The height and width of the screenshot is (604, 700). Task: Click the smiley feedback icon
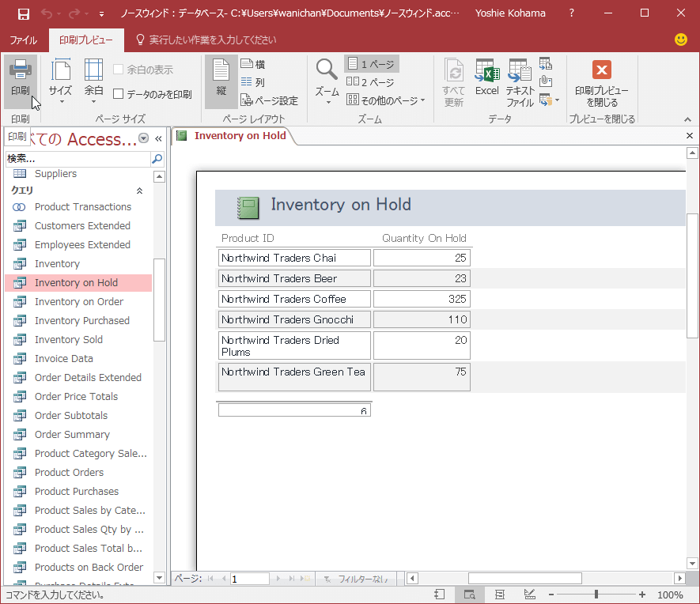click(x=681, y=40)
